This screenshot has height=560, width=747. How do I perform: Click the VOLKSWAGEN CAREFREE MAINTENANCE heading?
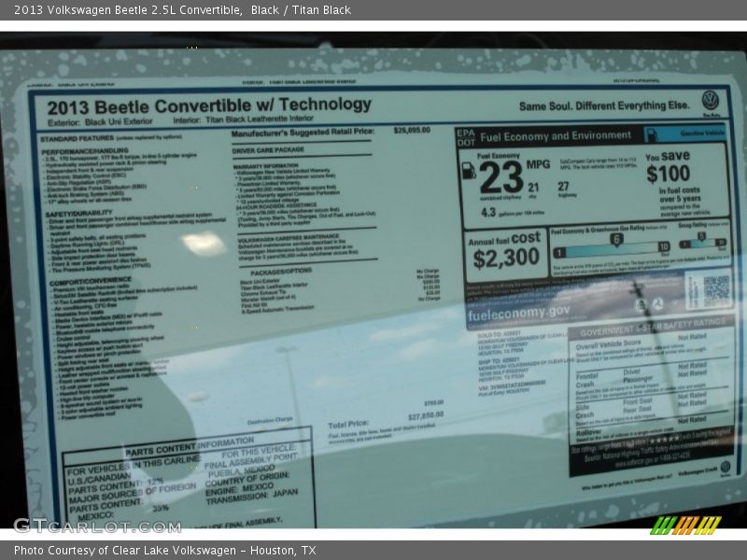click(x=288, y=238)
